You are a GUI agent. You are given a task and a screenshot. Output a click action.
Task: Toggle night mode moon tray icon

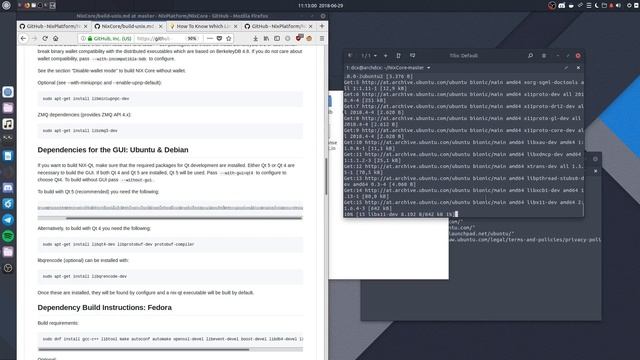coord(596,5)
